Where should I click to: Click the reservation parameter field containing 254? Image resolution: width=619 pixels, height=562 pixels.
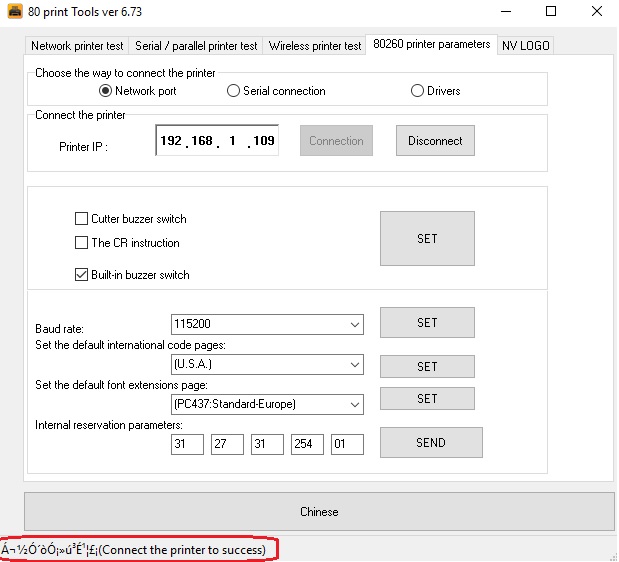307,444
